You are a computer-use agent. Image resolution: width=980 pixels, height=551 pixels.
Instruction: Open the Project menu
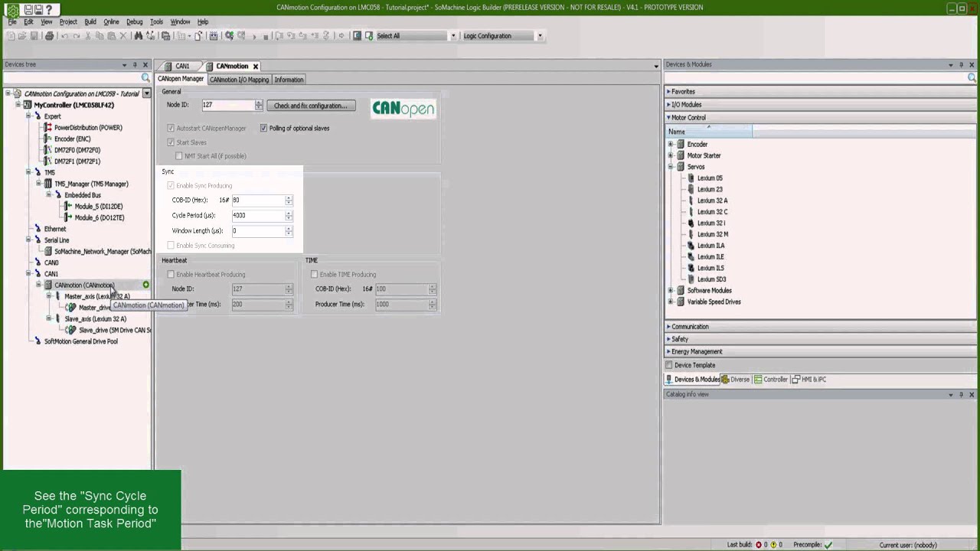tap(68, 22)
